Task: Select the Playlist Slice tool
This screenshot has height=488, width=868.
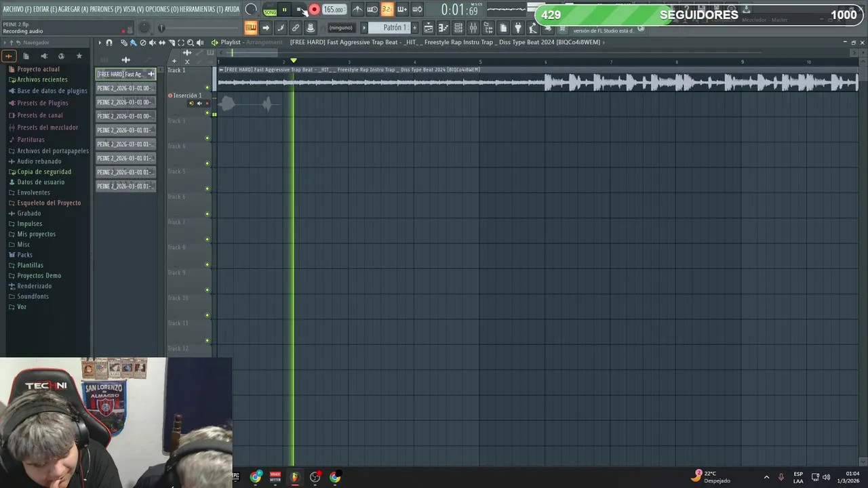Action: pos(172,43)
